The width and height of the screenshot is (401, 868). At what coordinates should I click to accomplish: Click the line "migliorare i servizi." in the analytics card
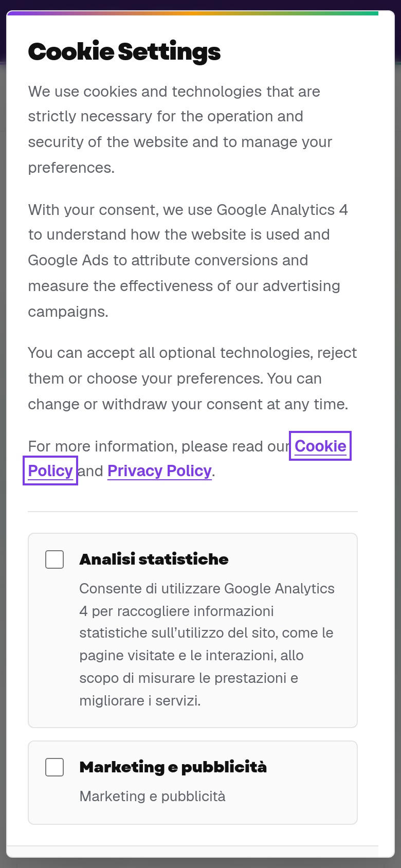click(140, 700)
